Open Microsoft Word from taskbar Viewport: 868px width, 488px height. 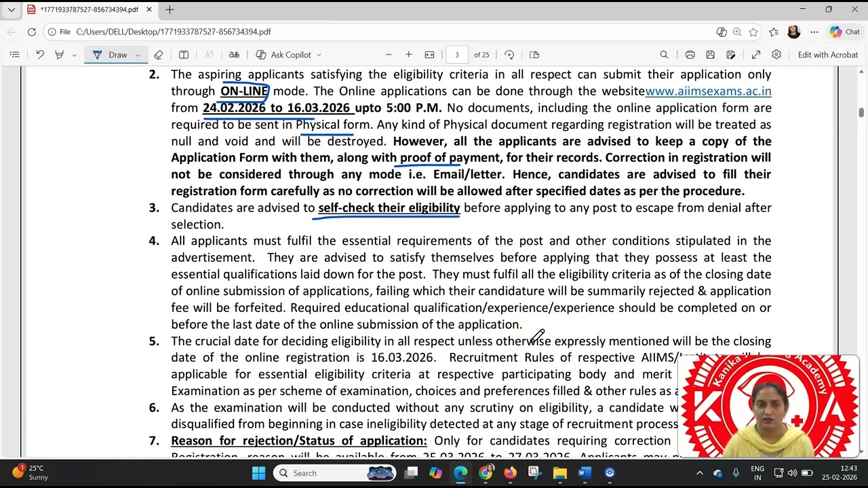point(585,473)
